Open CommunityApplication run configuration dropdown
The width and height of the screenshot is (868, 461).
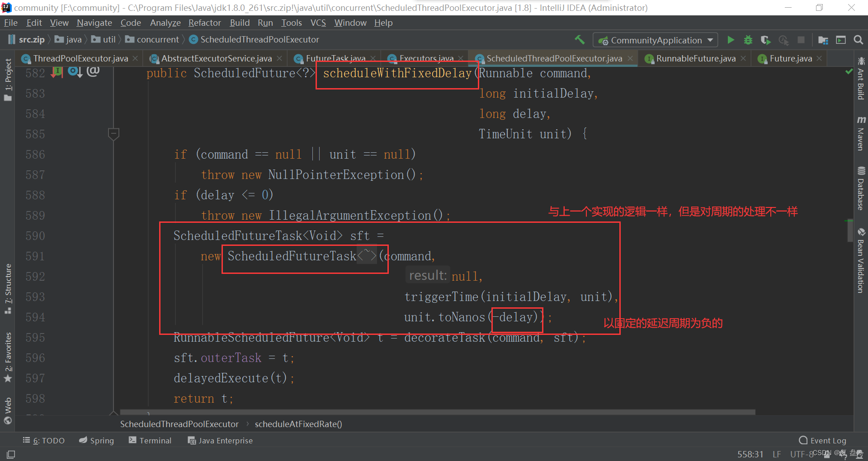click(x=655, y=40)
